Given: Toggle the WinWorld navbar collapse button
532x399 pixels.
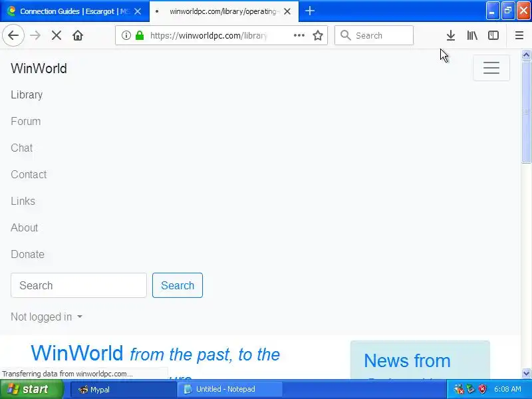Looking at the screenshot, I should (x=491, y=68).
